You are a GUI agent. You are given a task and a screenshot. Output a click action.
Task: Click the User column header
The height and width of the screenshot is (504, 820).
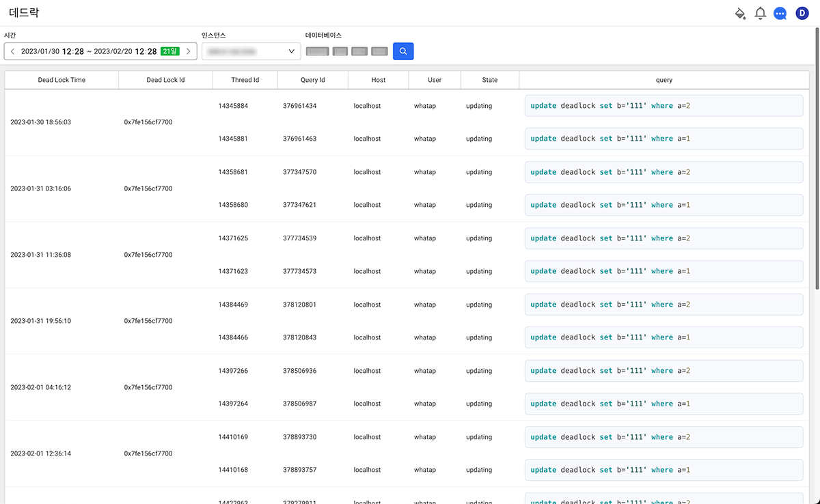pyautogui.click(x=435, y=80)
